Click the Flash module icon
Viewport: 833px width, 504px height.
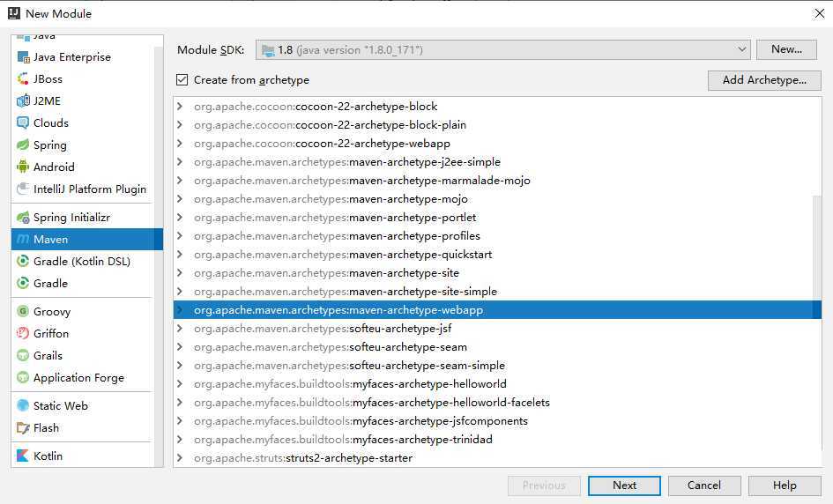pyautogui.click(x=23, y=427)
